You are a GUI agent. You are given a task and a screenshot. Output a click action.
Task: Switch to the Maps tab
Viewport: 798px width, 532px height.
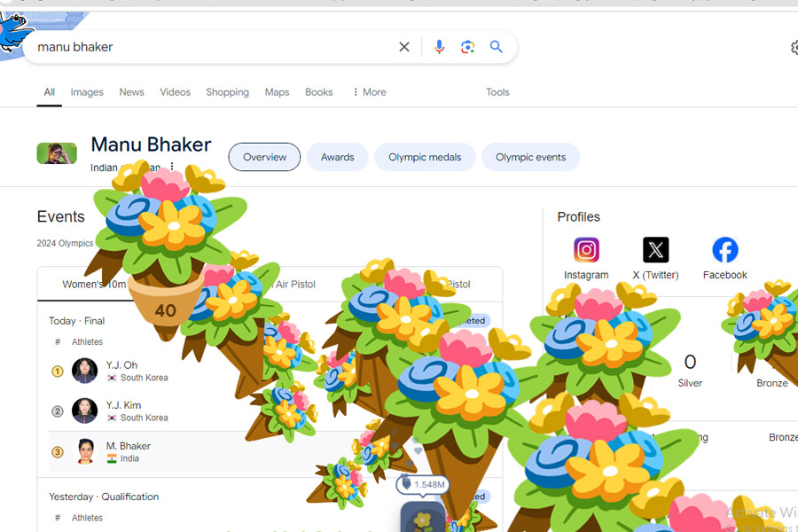click(x=277, y=92)
